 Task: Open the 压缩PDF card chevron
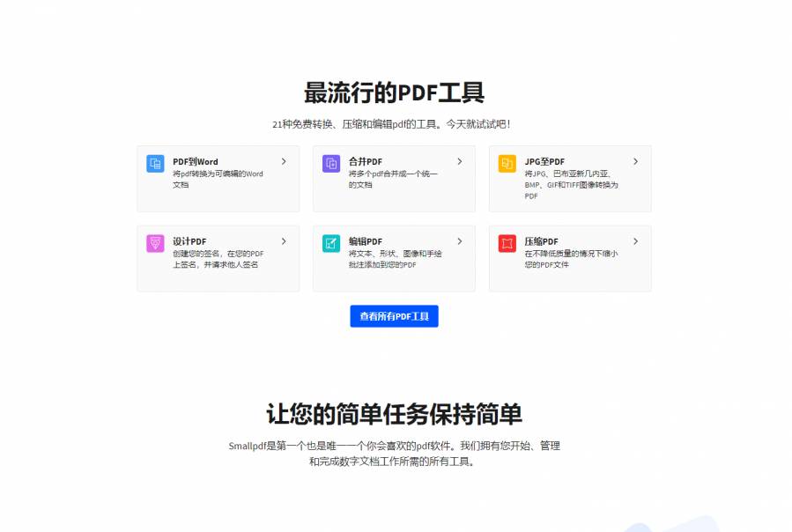click(x=635, y=241)
